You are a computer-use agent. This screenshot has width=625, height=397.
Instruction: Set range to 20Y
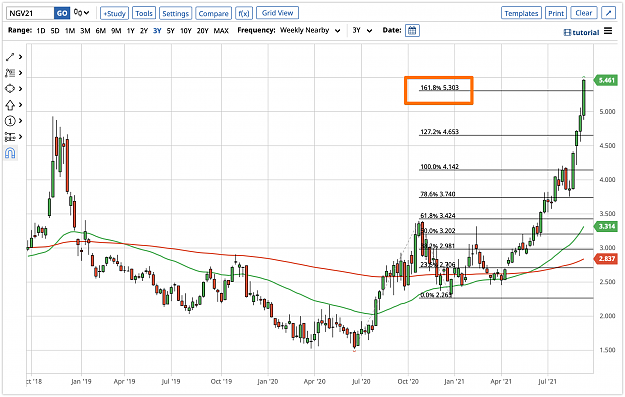tap(202, 31)
